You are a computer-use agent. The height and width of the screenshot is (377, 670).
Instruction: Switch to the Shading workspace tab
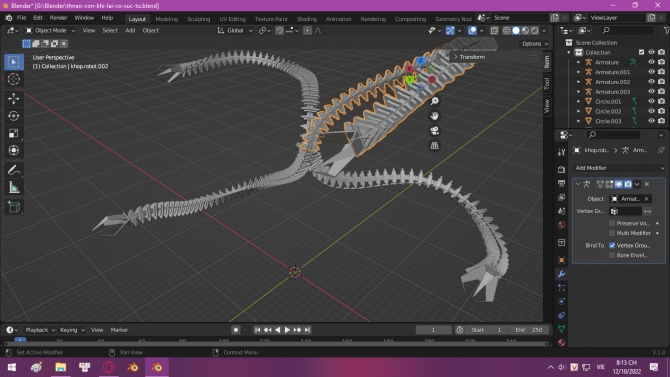coord(307,19)
